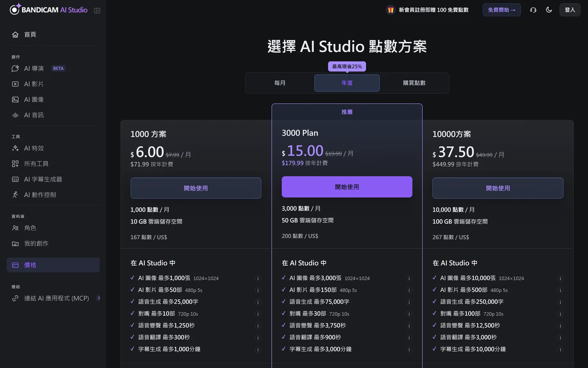Open AI 動作控制 in the sidebar
Screen dimensions: 588x368
[x=53, y=195]
